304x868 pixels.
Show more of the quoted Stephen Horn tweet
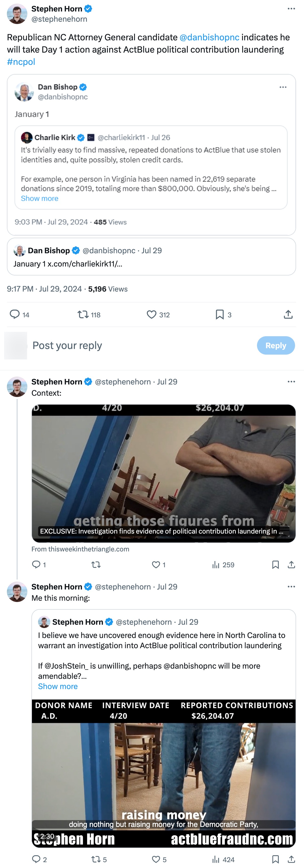[x=58, y=686]
